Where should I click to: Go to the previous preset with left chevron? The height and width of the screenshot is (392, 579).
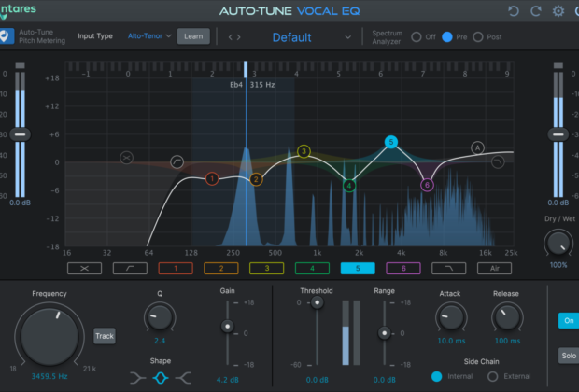pos(230,37)
